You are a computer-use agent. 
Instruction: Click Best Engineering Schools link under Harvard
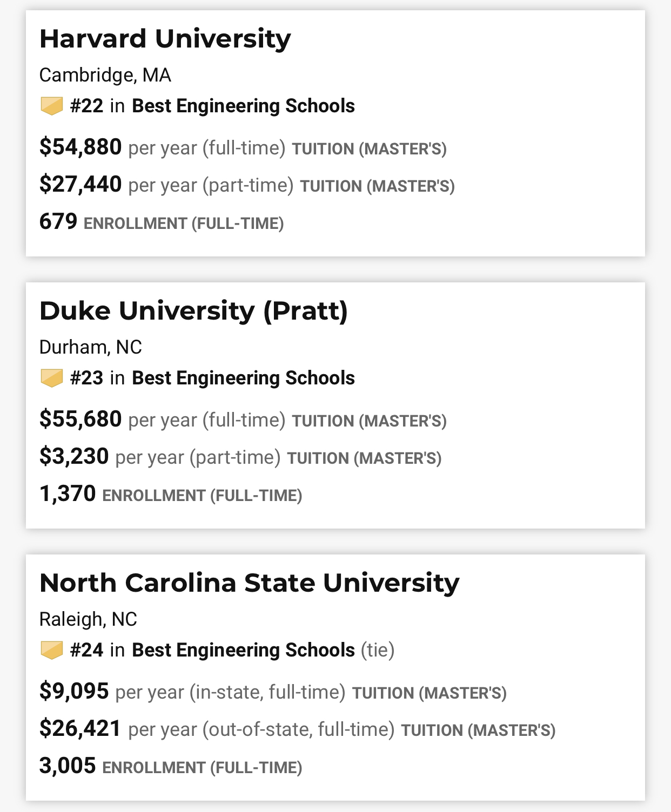(x=243, y=106)
